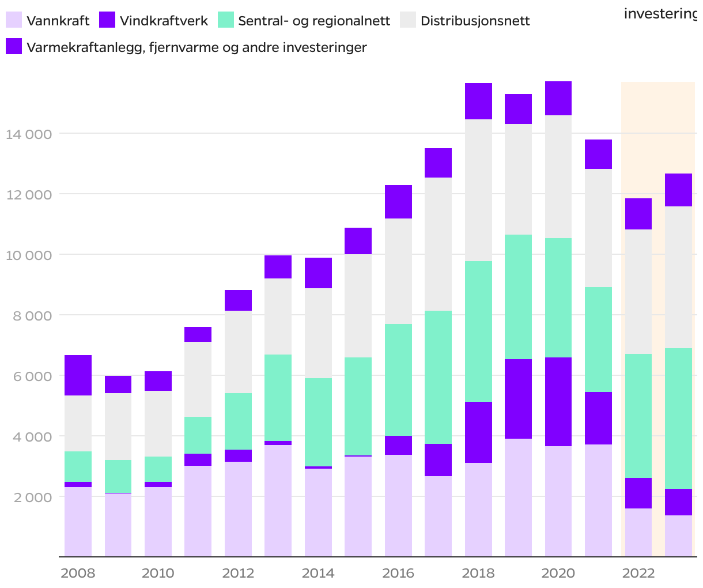Click the Vindkraftverk legend color swatch
Screen dimensions: 703x588
pyautogui.click(x=107, y=20)
